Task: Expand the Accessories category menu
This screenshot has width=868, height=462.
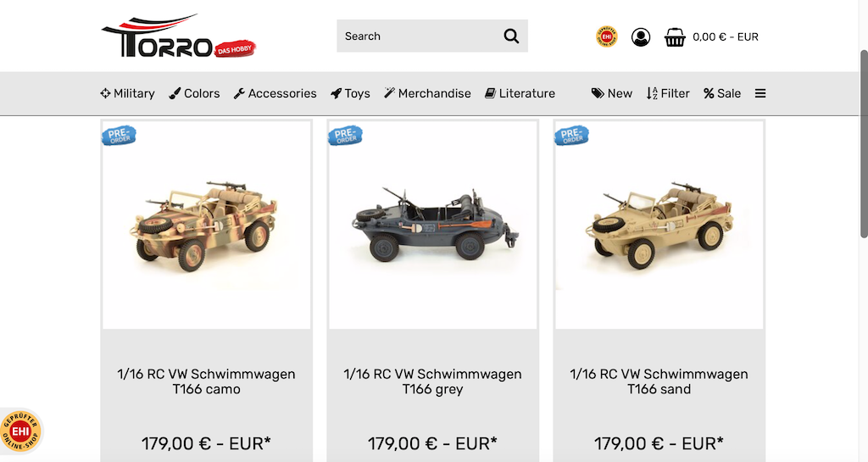Action: [275, 93]
